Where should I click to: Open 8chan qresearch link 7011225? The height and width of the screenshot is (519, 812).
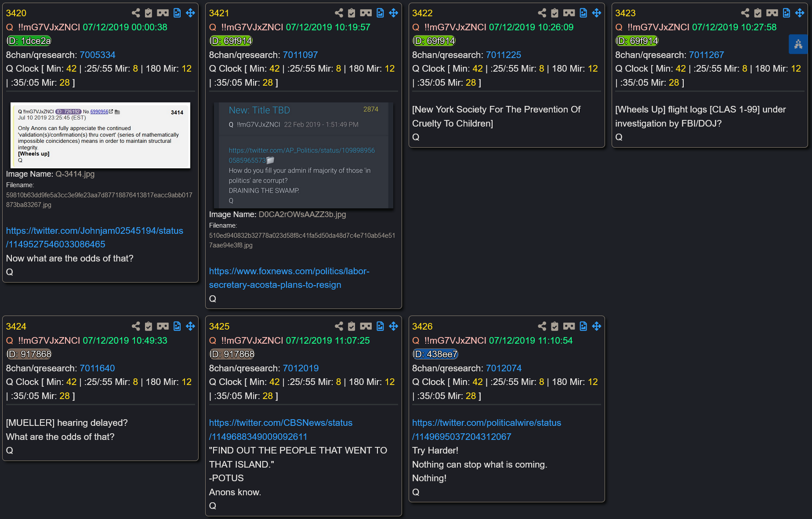504,55
